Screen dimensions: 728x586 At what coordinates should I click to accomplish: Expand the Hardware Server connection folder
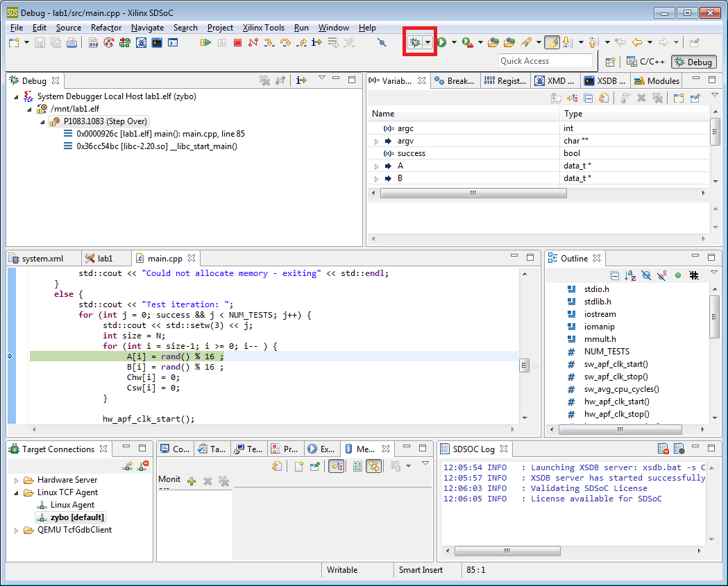point(16,481)
